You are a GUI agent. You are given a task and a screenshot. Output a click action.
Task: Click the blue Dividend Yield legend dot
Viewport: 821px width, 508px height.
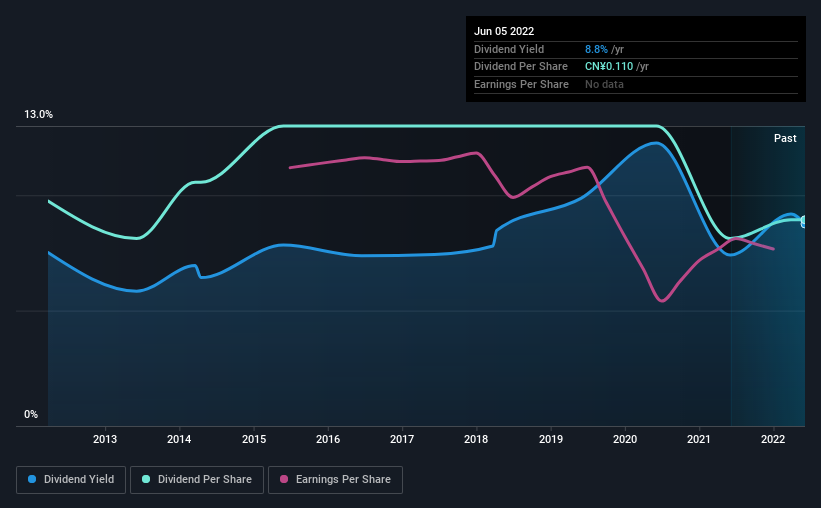pyautogui.click(x=32, y=479)
